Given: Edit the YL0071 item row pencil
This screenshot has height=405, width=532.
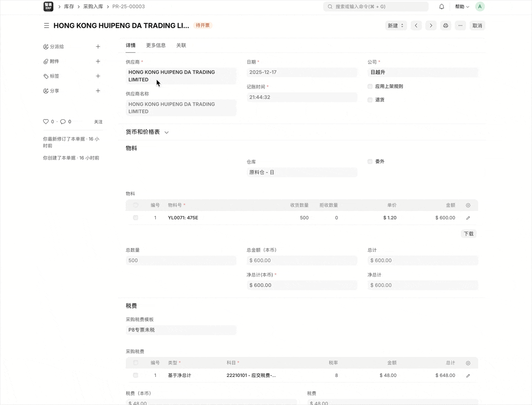Looking at the screenshot, I should click(468, 218).
